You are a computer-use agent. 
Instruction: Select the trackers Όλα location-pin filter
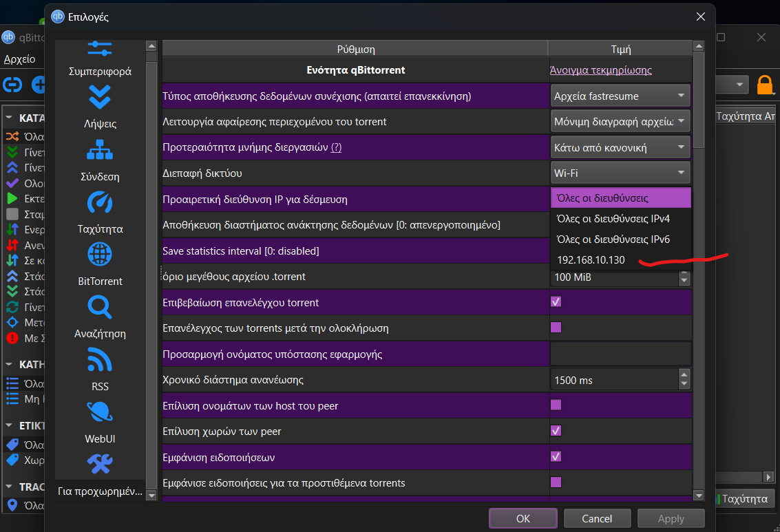pos(25,505)
